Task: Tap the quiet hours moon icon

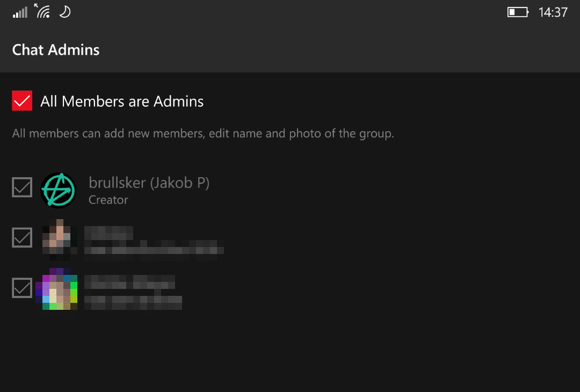Action: 65,12
